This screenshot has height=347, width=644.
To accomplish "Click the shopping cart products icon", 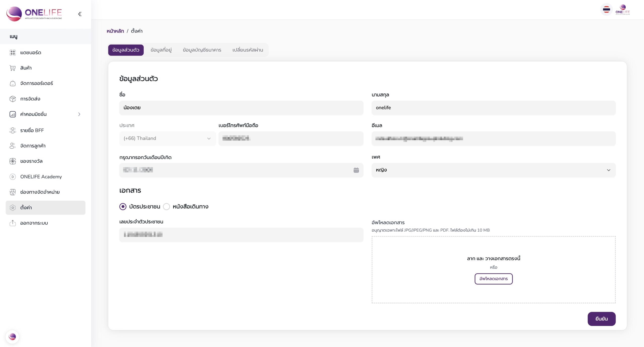I will (x=13, y=68).
